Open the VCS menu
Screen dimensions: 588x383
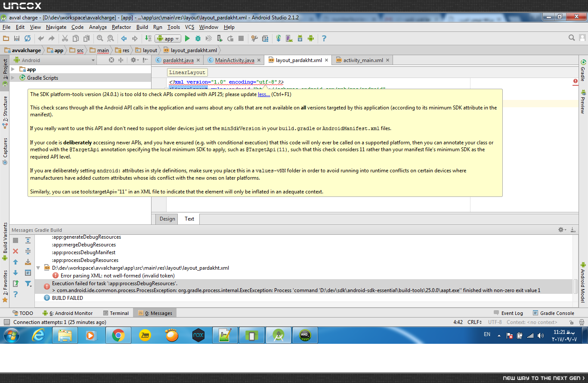190,27
